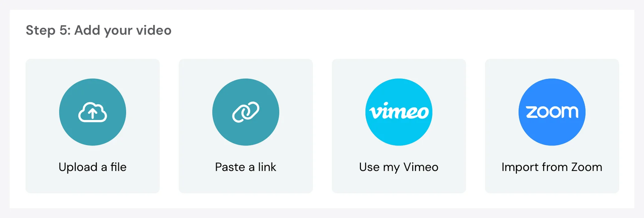This screenshot has height=218, width=644.
Task: Click the light blue Vimeo circle
Action: [399, 112]
